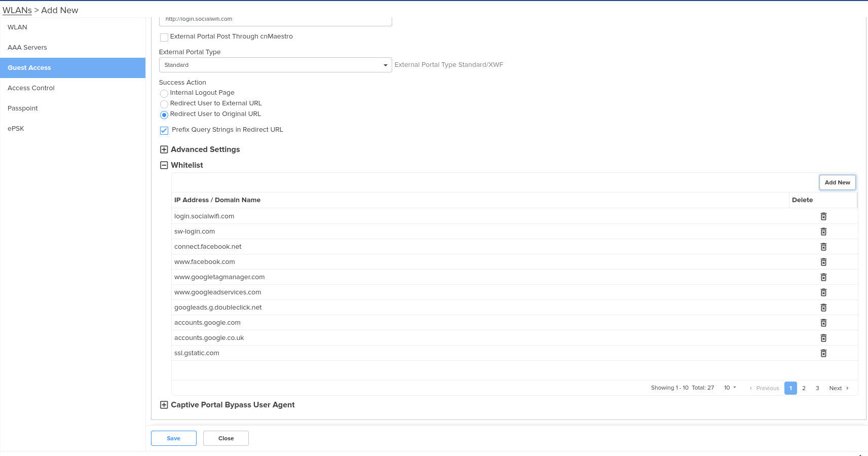Delete the ssl.gstatic.com whitelist entry

tap(823, 353)
